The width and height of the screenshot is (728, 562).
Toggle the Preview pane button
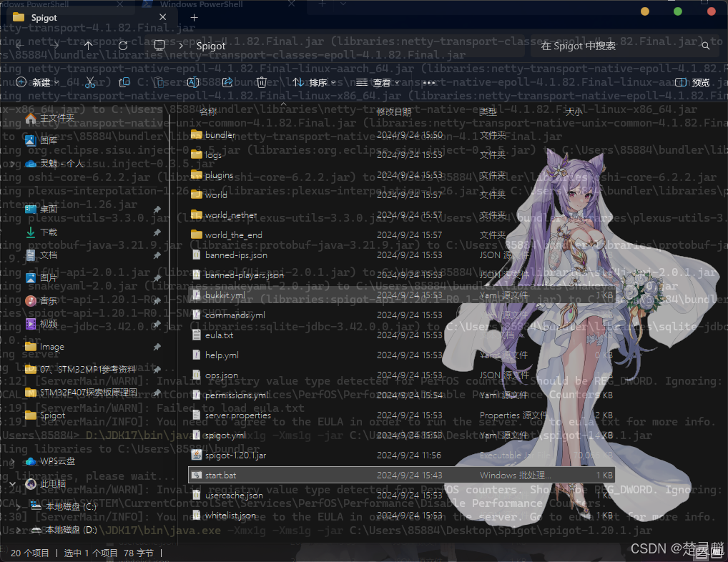pyautogui.click(x=692, y=83)
